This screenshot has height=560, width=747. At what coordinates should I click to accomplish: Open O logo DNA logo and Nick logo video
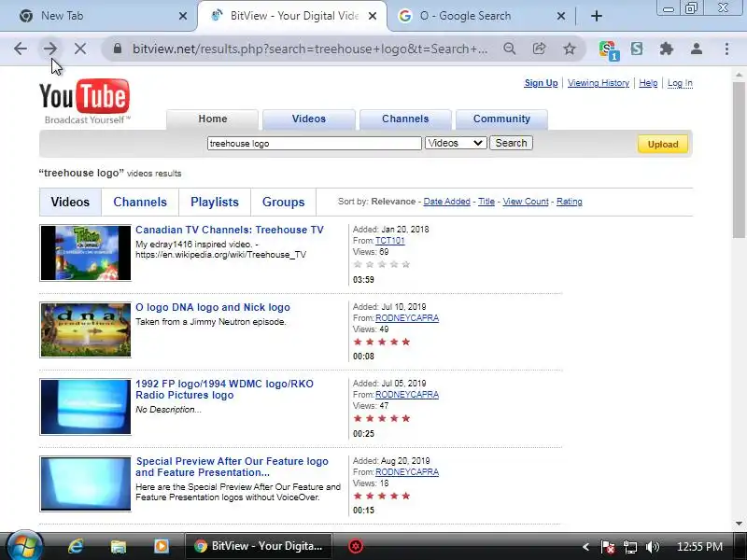click(x=213, y=307)
